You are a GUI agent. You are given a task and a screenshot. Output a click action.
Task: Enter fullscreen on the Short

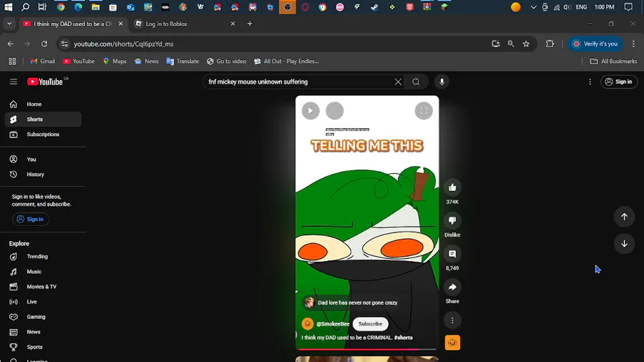coord(424,111)
